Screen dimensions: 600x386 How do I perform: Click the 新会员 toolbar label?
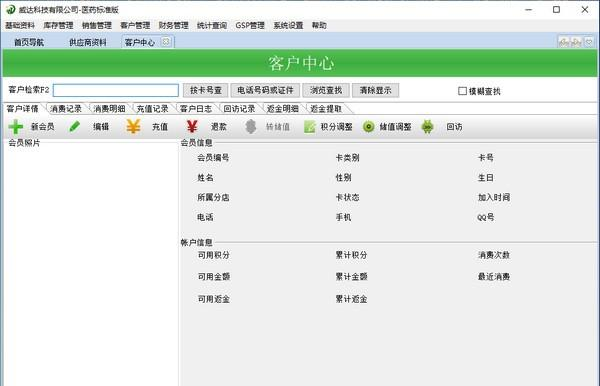(42, 127)
